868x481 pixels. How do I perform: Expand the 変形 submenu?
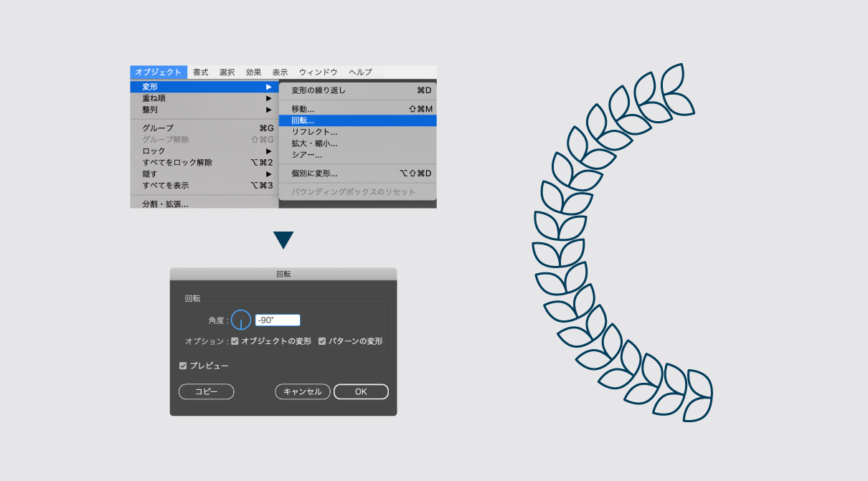click(204, 87)
